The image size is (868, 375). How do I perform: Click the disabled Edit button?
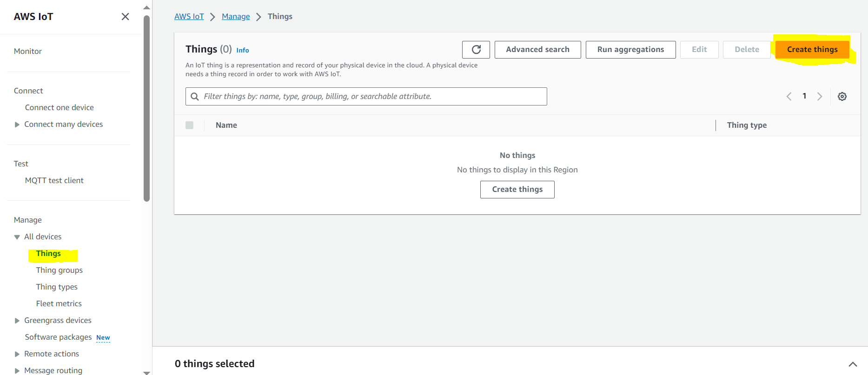pyautogui.click(x=699, y=50)
